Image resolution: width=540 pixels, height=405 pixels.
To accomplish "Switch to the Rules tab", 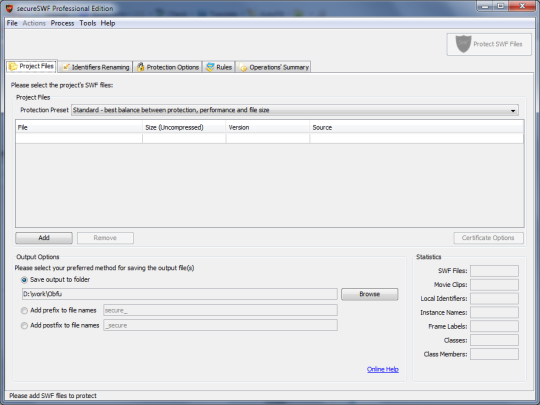I will tap(219, 67).
